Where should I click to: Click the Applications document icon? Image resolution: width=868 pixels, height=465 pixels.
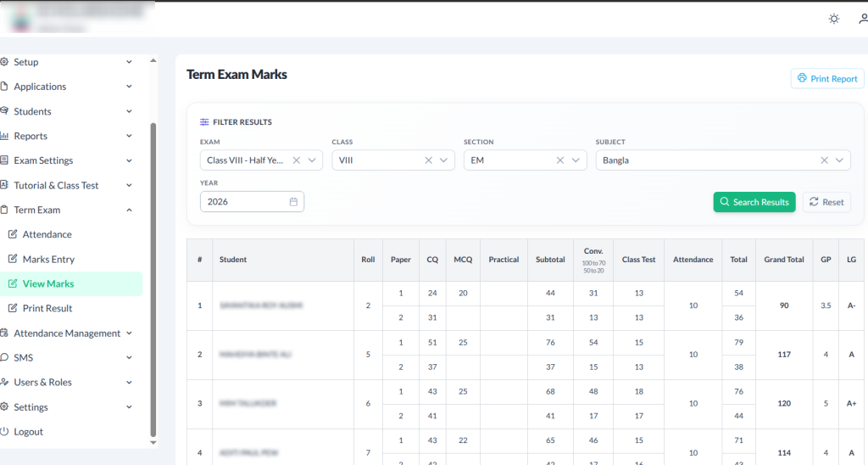tap(4, 86)
